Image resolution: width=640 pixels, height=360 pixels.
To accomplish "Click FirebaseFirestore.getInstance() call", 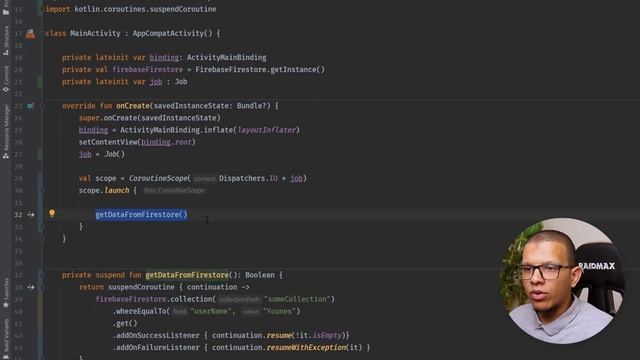I will [x=260, y=69].
